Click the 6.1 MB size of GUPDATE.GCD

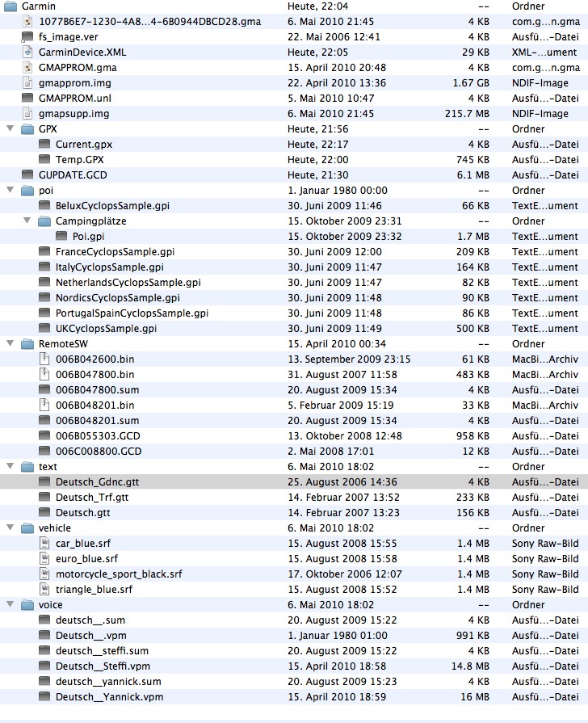click(473, 174)
